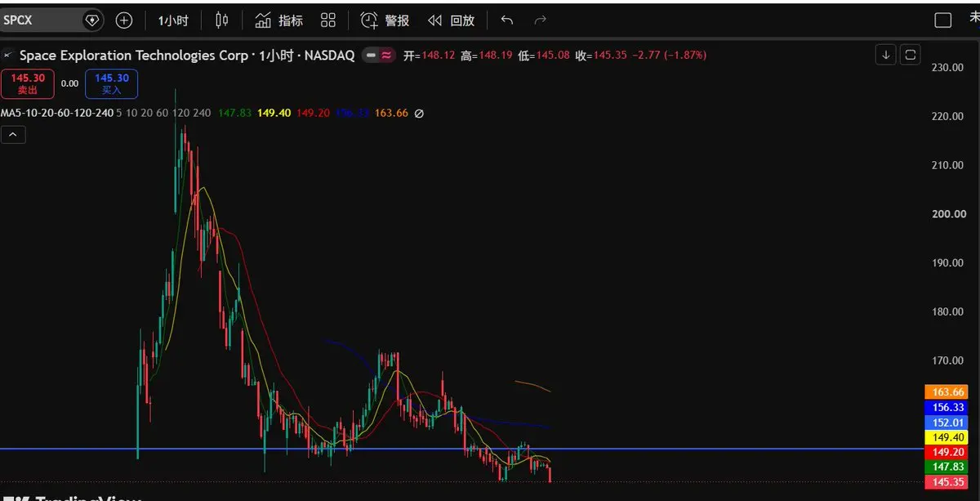Open the indicator templates grid icon
Screen dimensions: 980x501
click(328, 20)
